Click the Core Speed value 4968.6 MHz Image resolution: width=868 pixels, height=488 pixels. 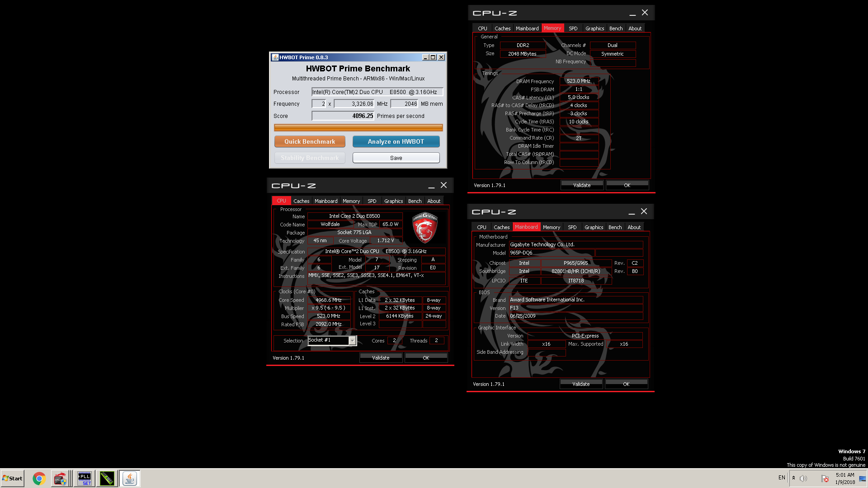pos(329,300)
